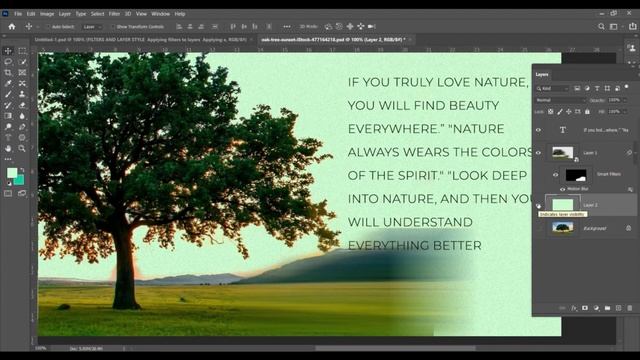Select the Gradient tool
Image resolution: width=640 pixels, height=360 pixels.
tap(8, 116)
